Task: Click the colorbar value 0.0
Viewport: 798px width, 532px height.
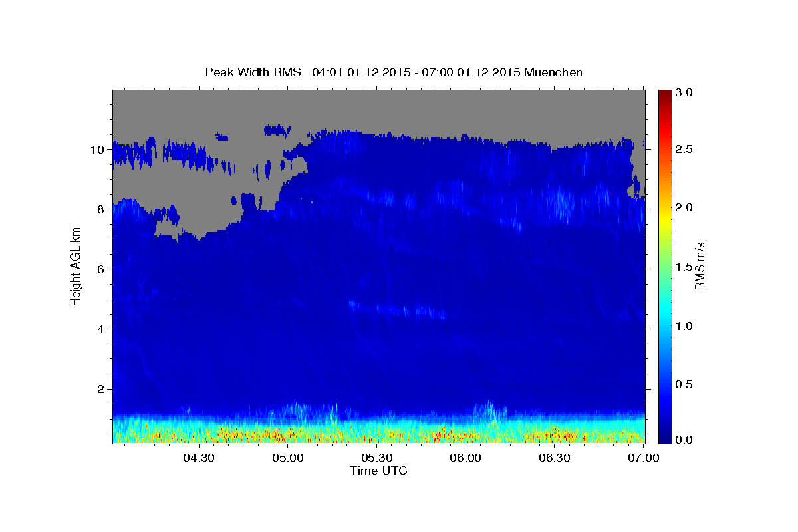Action: [684, 440]
